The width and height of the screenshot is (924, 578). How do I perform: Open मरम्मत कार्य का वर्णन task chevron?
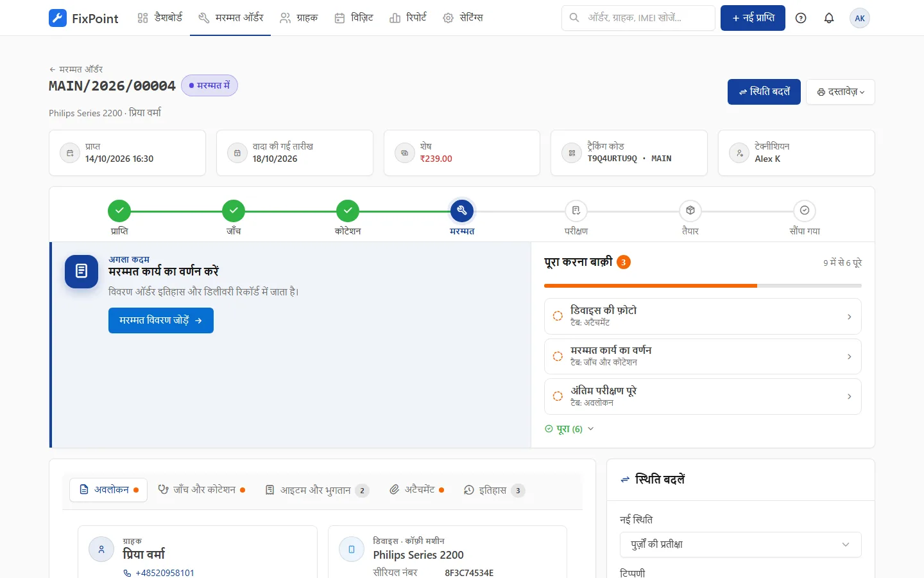pyautogui.click(x=849, y=356)
